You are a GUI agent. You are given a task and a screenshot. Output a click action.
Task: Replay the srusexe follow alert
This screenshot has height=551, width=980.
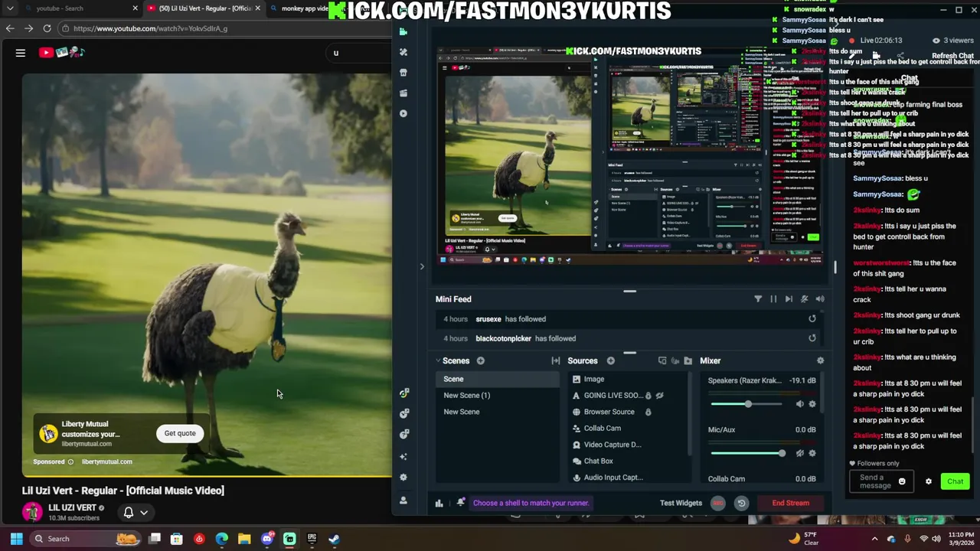tap(812, 319)
